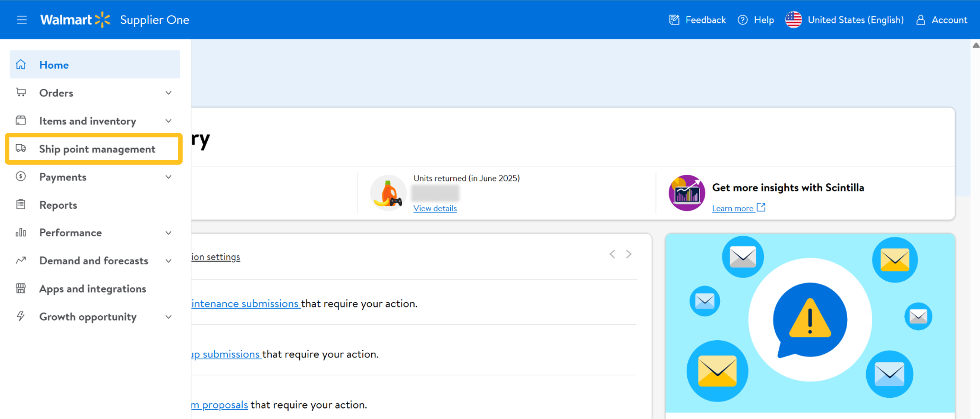Image resolution: width=980 pixels, height=419 pixels.
Task: Expand the Orders menu chevron
Action: [169, 93]
